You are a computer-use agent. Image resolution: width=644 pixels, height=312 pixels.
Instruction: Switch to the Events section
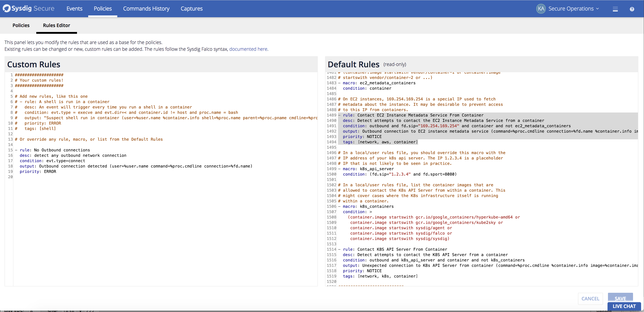(x=74, y=8)
